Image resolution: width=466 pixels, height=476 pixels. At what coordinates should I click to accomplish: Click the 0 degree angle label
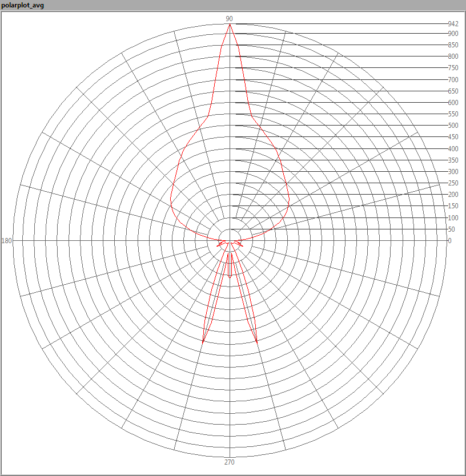tap(450, 241)
